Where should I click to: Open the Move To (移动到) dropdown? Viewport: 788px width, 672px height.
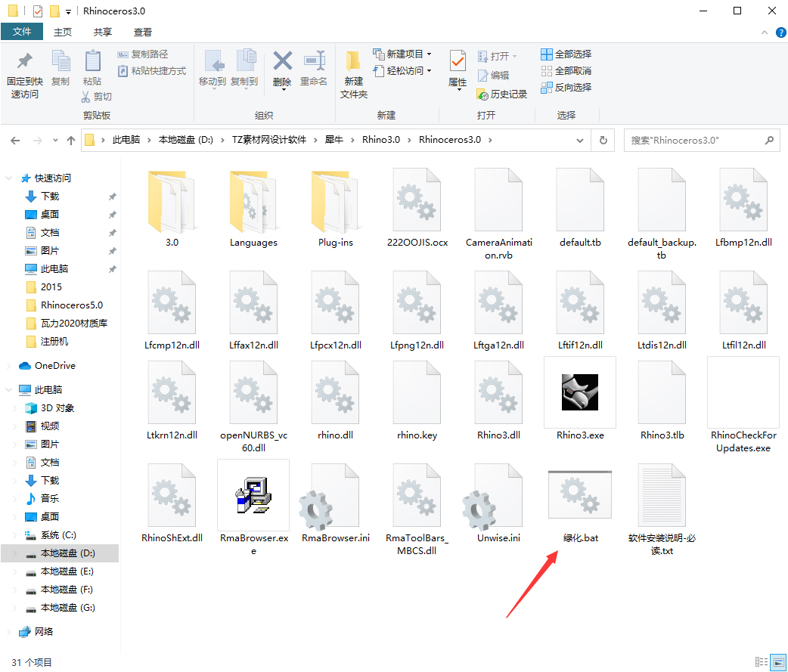[x=213, y=70]
